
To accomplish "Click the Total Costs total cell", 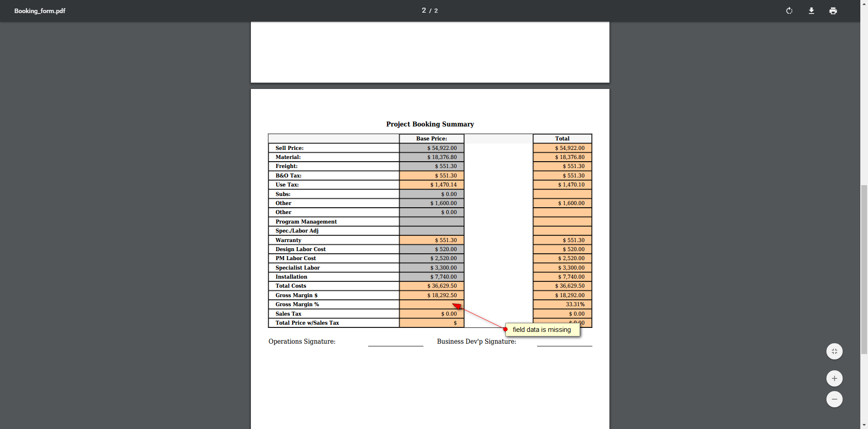I will tap(562, 286).
